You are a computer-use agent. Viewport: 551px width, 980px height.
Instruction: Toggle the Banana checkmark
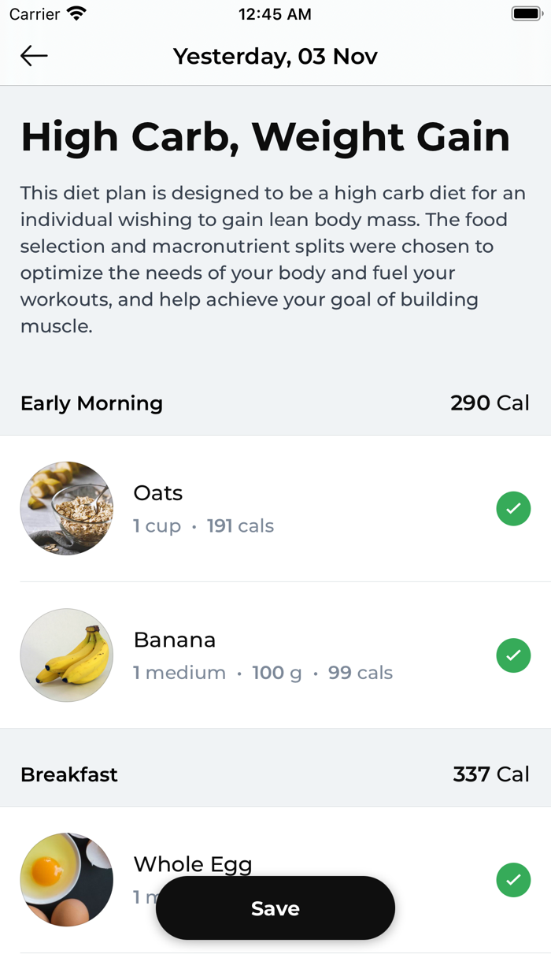[513, 655]
